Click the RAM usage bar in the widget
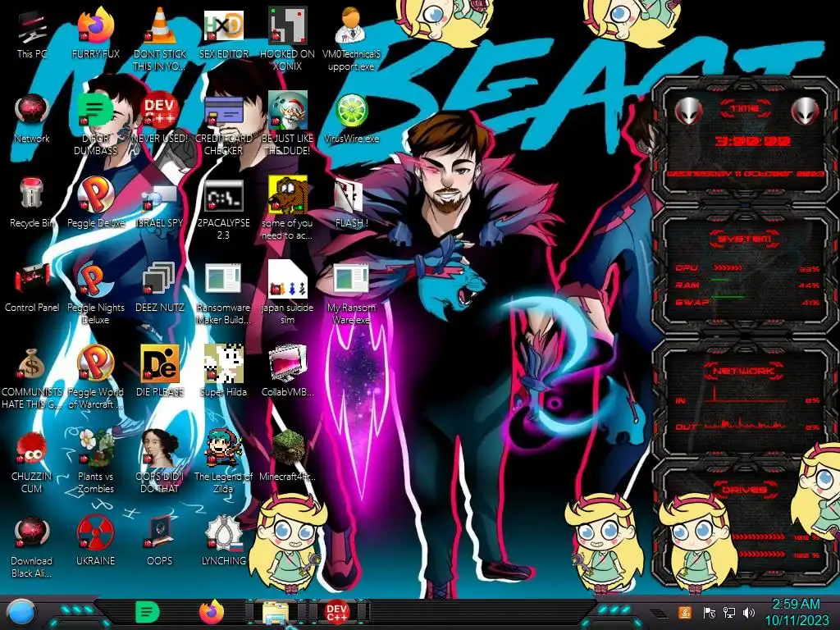 pyautogui.click(x=720, y=281)
